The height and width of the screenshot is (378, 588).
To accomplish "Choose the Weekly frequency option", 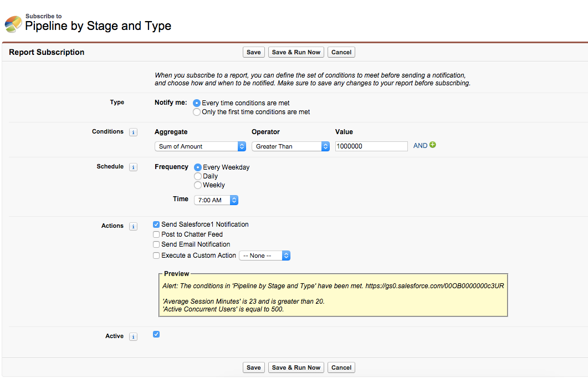I will point(197,185).
